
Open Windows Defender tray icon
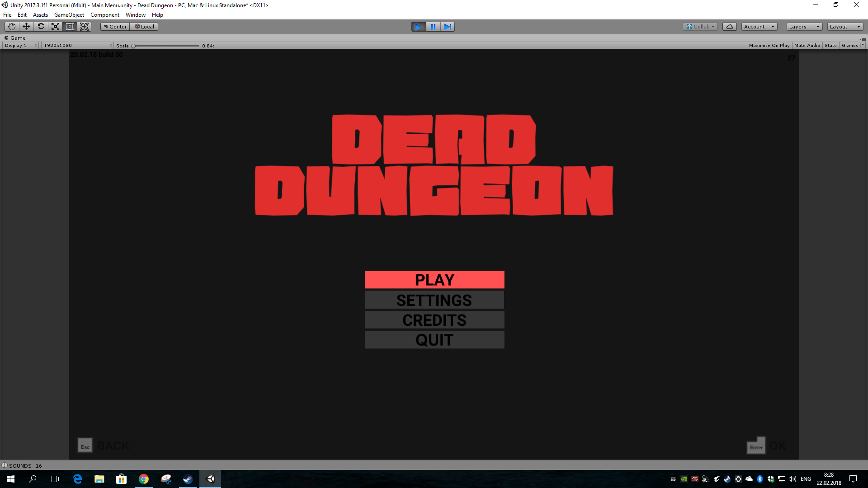(x=771, y=479)
